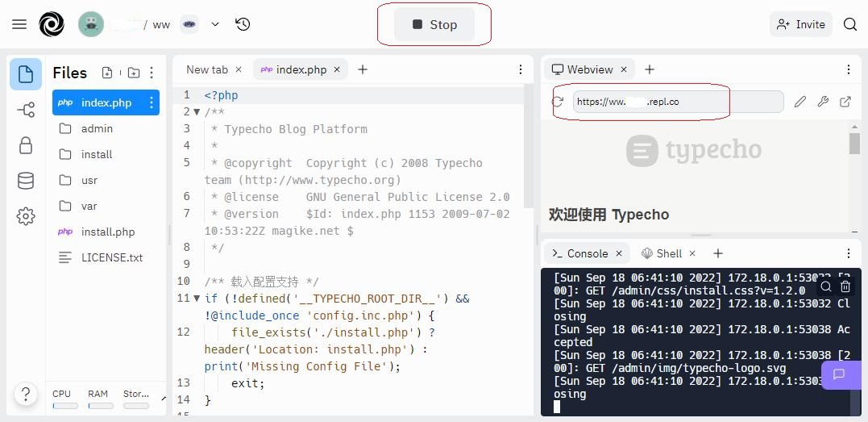Click line 13 'exit;' code text
The height and width of the screenshot is (422, 868).
click(248, 383)
